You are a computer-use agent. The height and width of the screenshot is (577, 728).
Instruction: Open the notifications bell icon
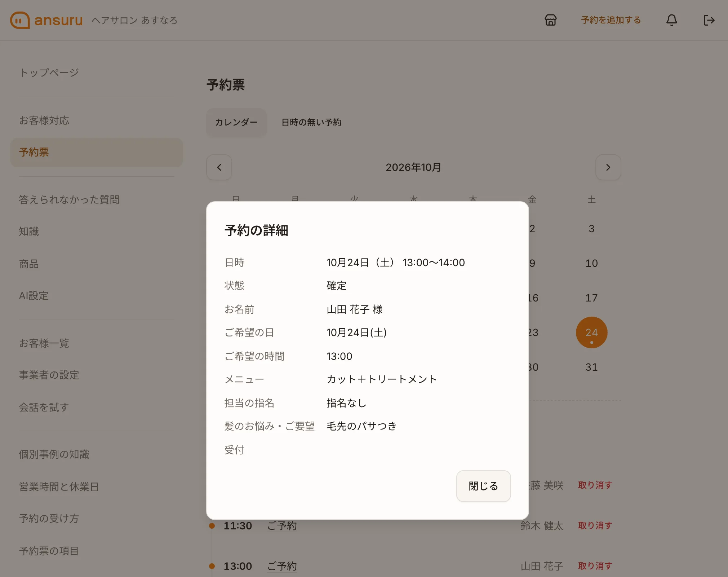[x=671, y=20]
